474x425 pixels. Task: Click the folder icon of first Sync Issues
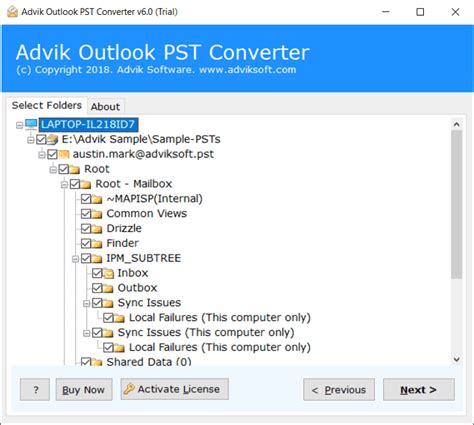click(108, 303)
